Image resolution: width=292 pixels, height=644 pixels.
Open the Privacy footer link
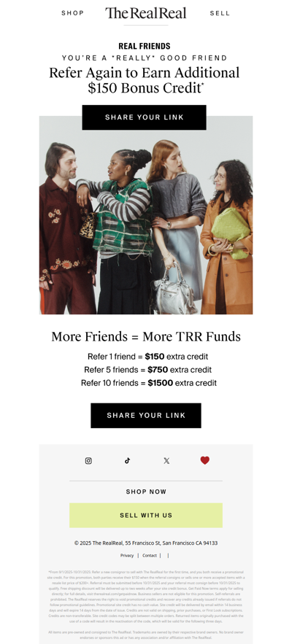click(x=127, y=555)
